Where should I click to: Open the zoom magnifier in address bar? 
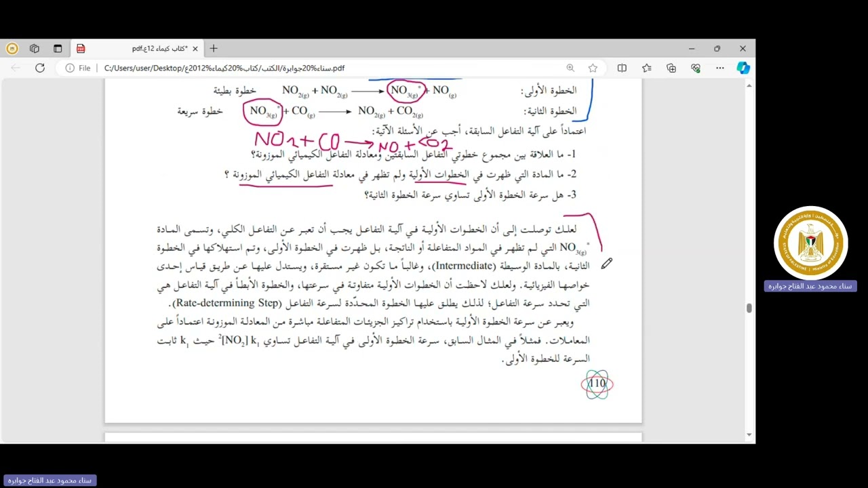[x=570, y=68]
